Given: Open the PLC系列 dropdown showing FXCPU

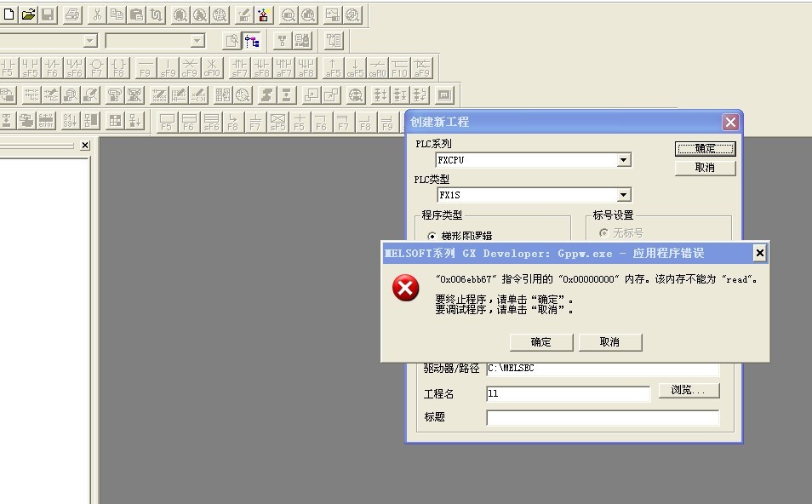Looking at the screenshot, I should tap(623, 160).
